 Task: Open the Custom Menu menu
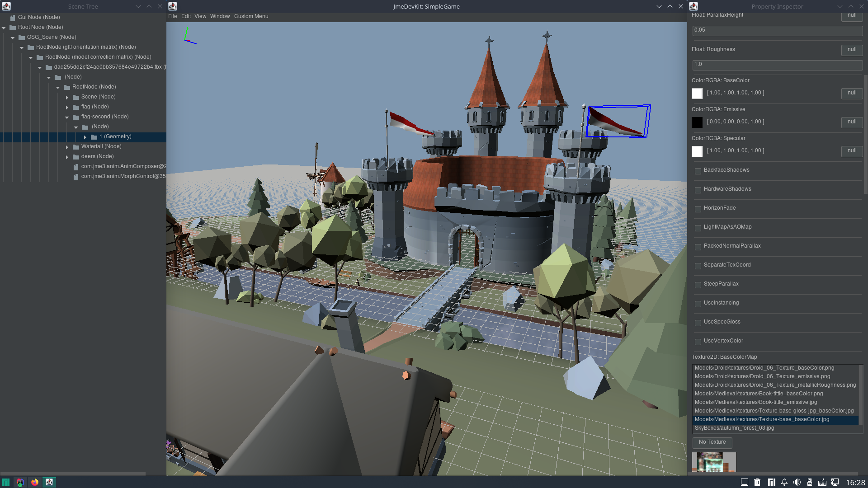(251, 16)
